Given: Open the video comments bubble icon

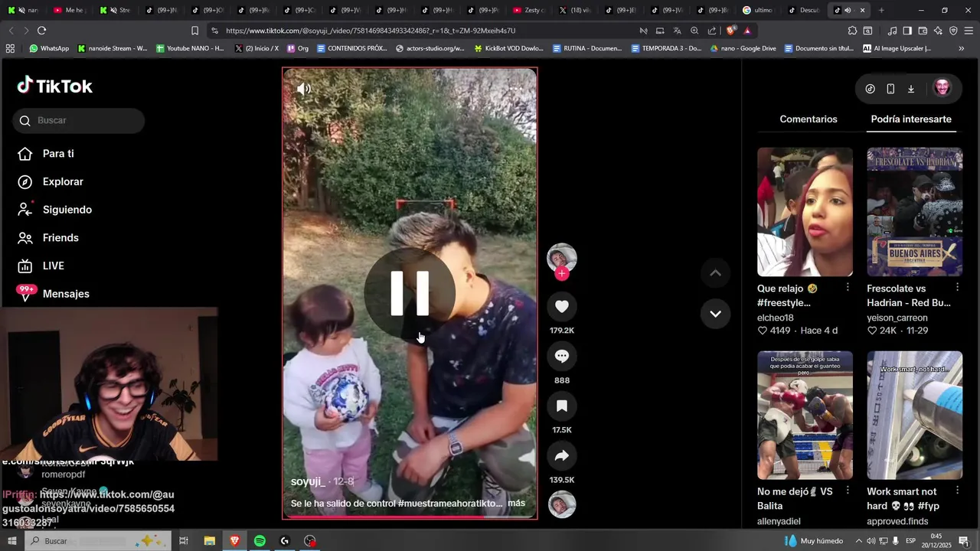Looking at the screenshot, I should [x=562, y=356].
